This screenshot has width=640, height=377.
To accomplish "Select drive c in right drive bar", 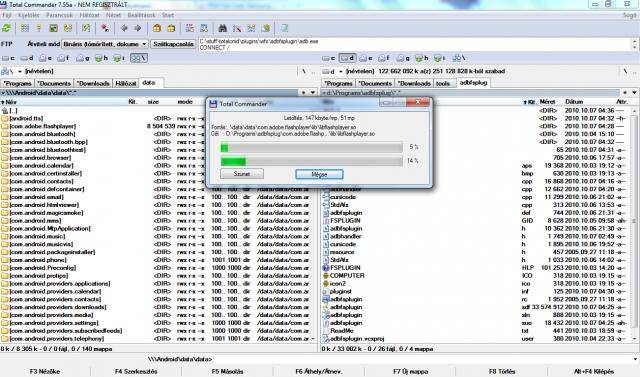I will click(x=329, y=58).
